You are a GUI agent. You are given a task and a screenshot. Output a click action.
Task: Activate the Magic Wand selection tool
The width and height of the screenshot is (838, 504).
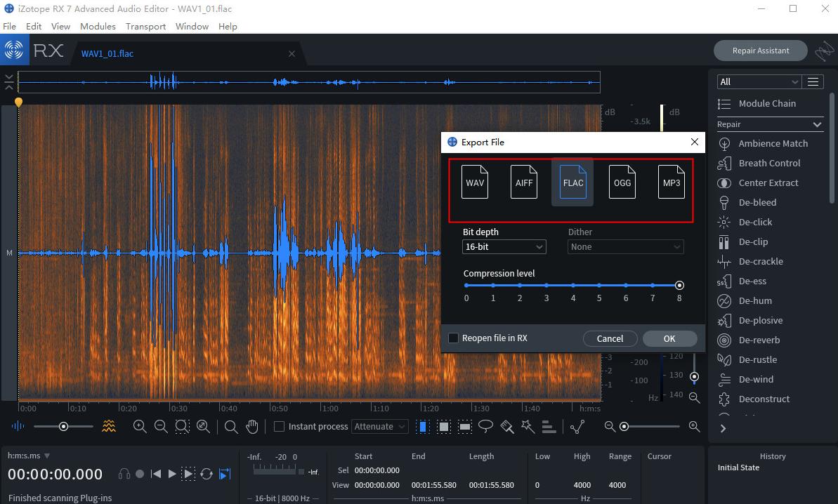pyautogui.click(x=528, y=426)
